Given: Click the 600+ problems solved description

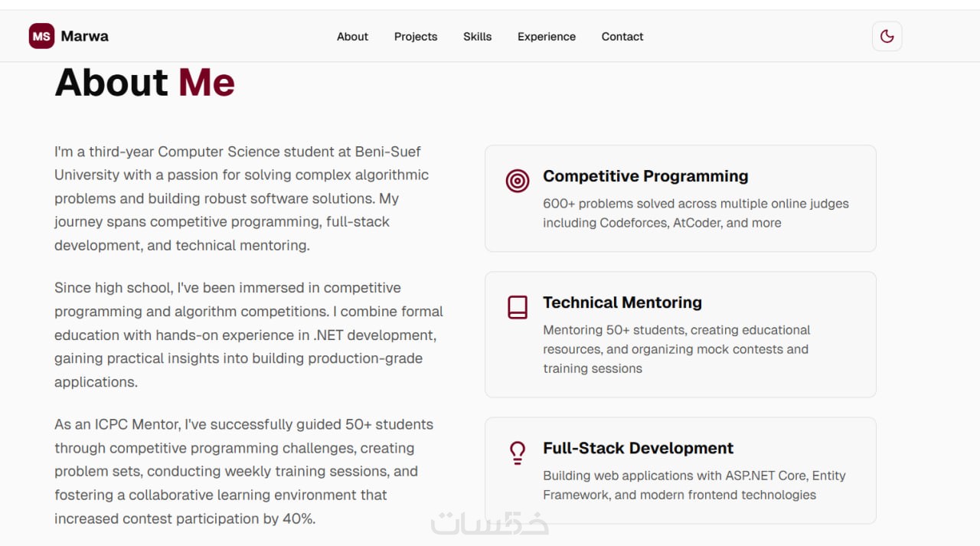Looking at the screenshot, I should tap(695, 213).
